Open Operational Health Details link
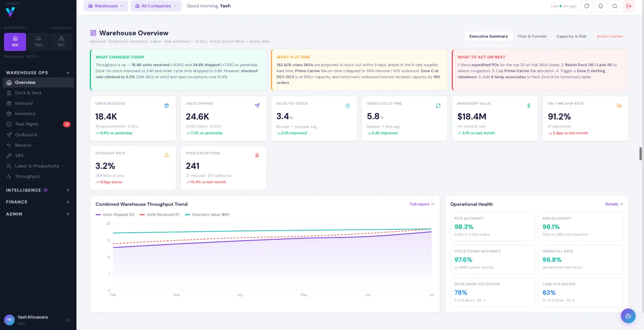644x330 pixels. [614, 204]
